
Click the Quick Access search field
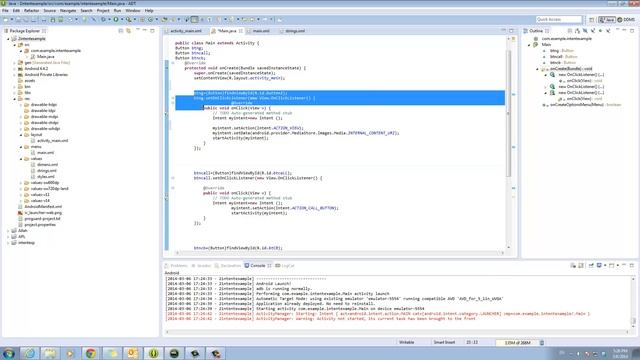point(558,20)
